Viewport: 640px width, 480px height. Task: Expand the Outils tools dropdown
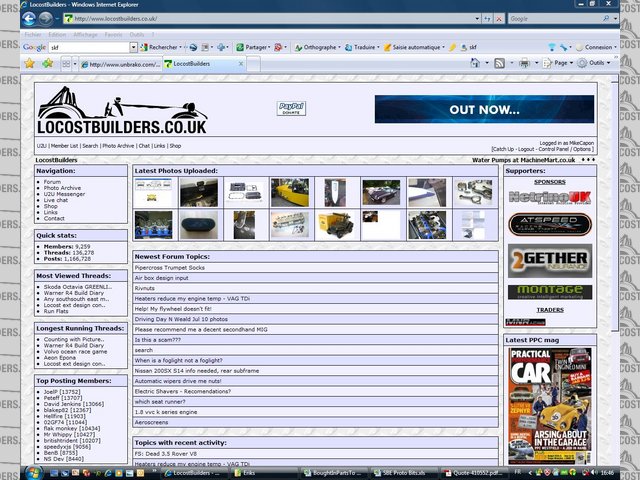[608, 63]
